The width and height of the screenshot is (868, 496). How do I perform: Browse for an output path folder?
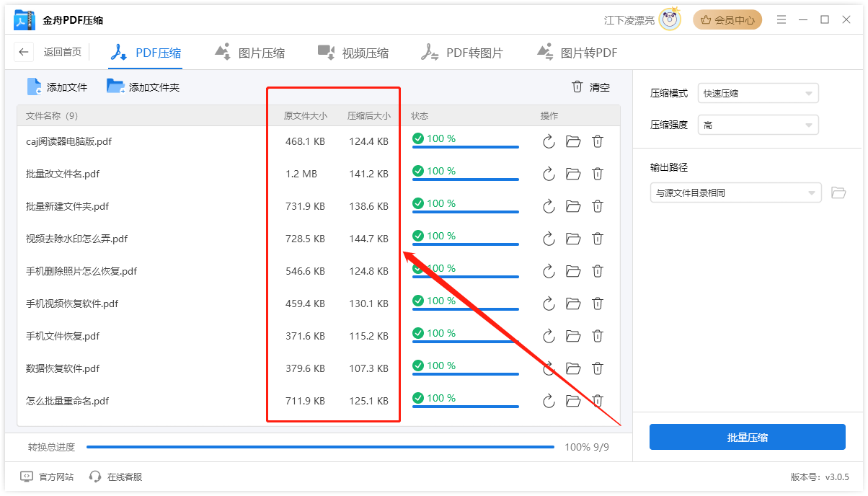(x=838, y=192)
